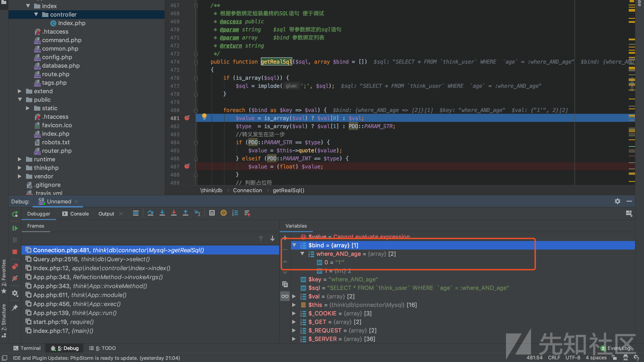This screenshot has height=362, width=644.
Task: Select the Debugger tab
Action: (39, 214)
